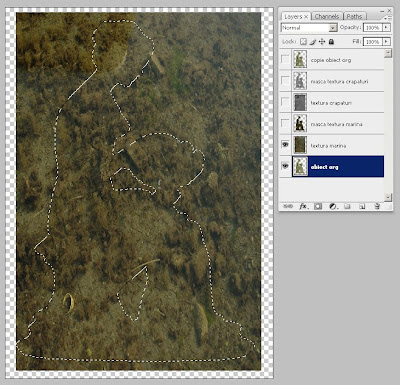Show the masca textura marina layer
Image resolution: width=400 pixels, height=385 pixels.
point(285,123)
